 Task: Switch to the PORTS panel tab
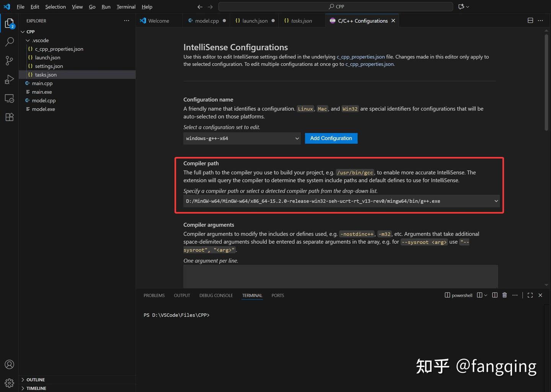(x=278, y=296)
